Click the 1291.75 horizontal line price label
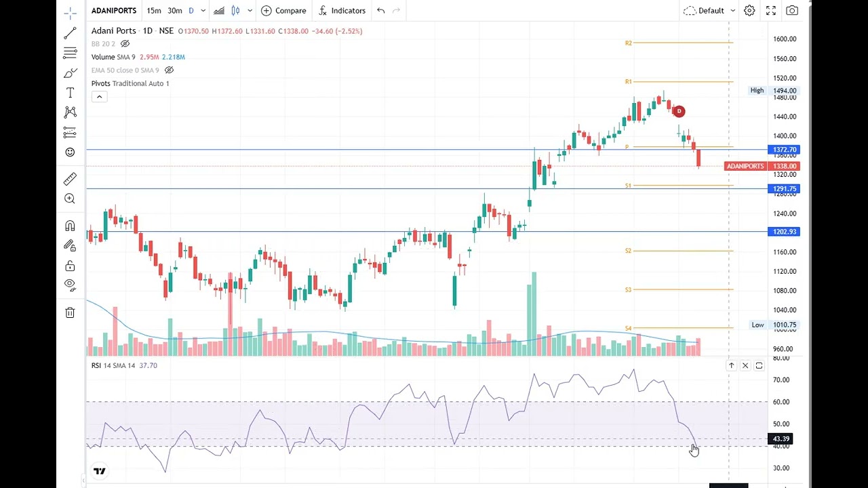 (x=784, y=189)
